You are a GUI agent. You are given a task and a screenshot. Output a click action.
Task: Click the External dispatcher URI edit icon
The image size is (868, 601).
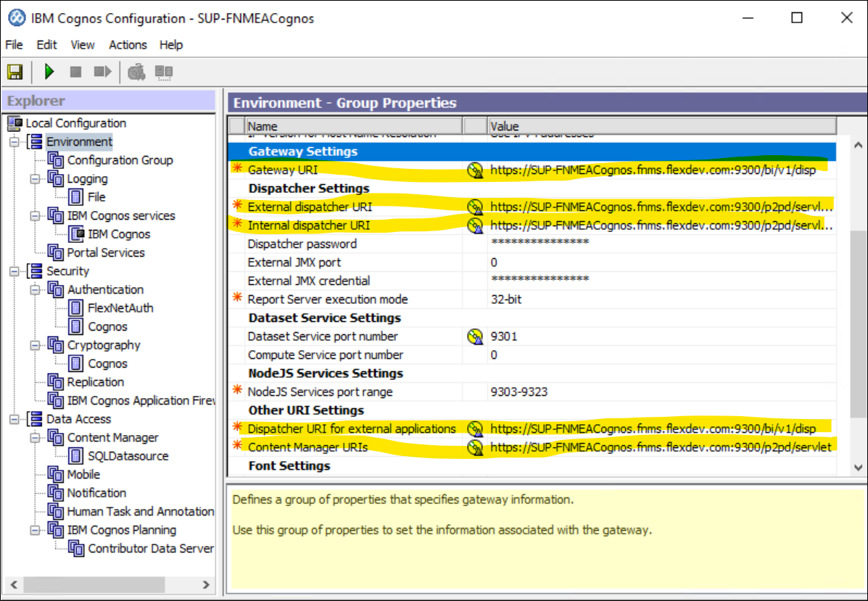pyautogui.click(x=475, y=207)
